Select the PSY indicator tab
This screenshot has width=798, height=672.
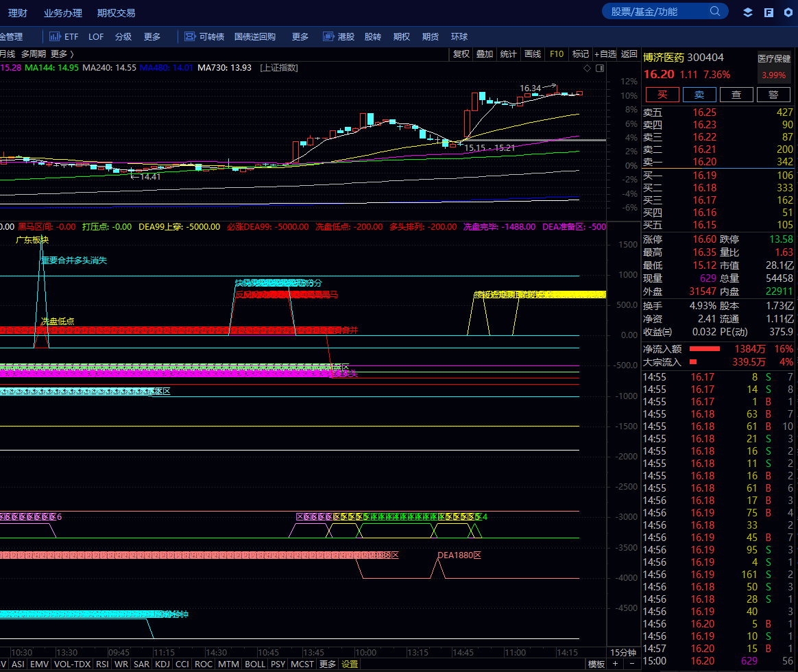coord(278,664)
